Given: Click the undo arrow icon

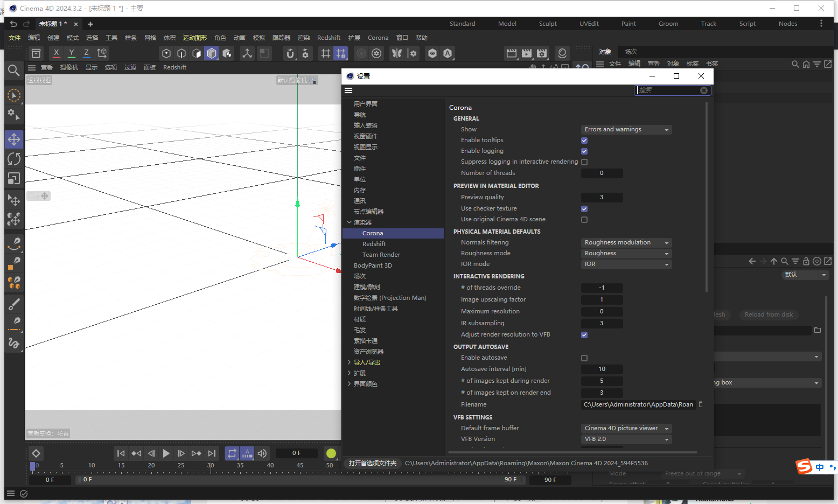Looking at the screenshot, I should [13, 24].
